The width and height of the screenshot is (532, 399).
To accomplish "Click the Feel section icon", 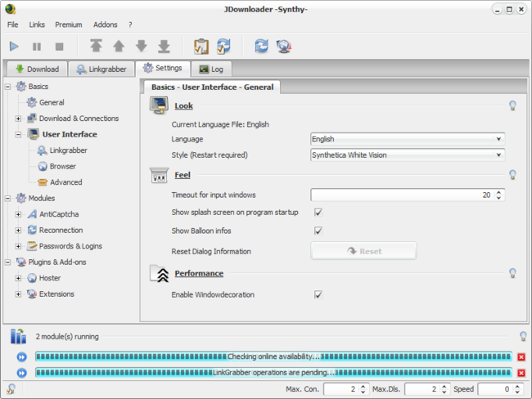I will tap(159, 175).
